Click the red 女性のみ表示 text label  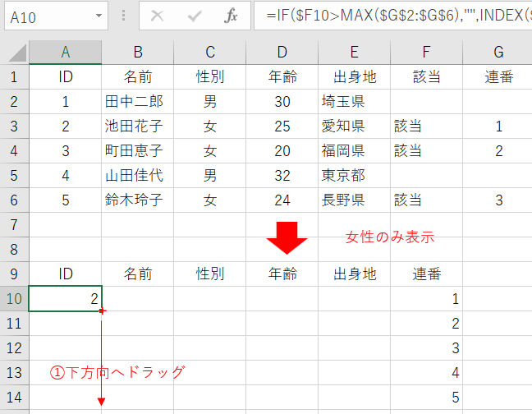390,237
